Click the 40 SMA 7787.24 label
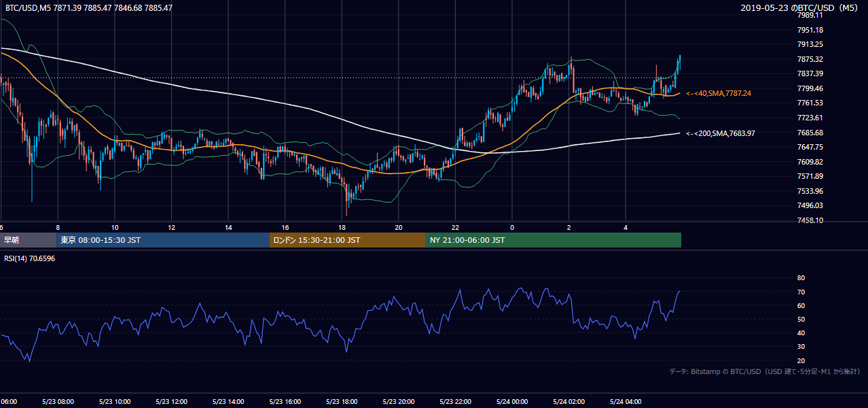Viewport: 868px width, 408px height. (x=719, y=93)
